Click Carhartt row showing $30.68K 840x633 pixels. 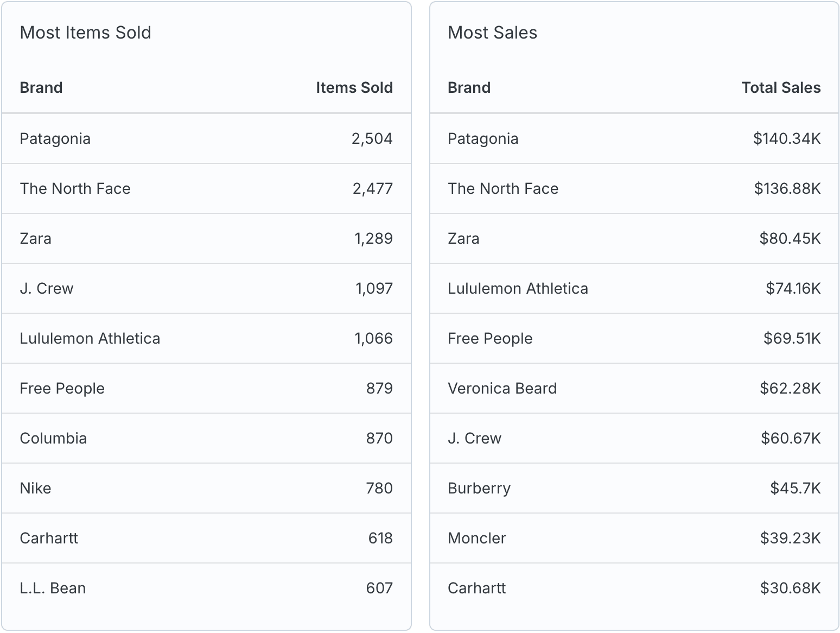click(634, 588)
